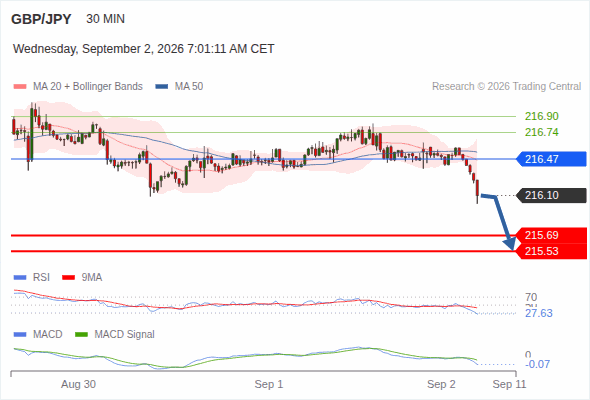Screen dimensions: 590x400
Task: Click the MA 50 blue legend swatch
Action: 162,87
